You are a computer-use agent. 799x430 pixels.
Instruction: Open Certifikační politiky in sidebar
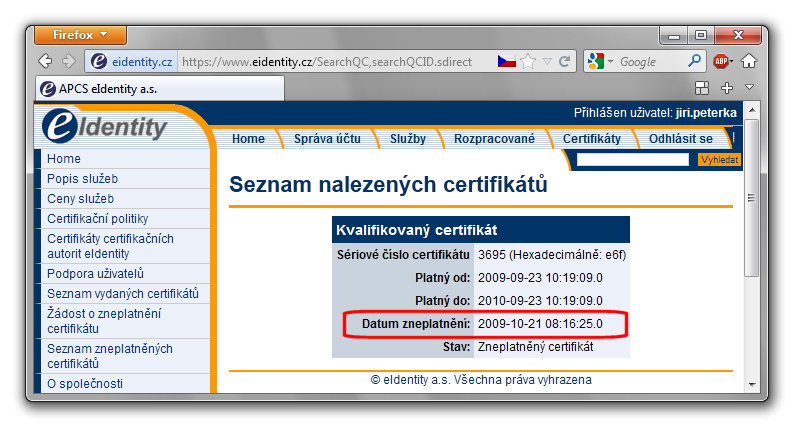(x=98, y=219)
